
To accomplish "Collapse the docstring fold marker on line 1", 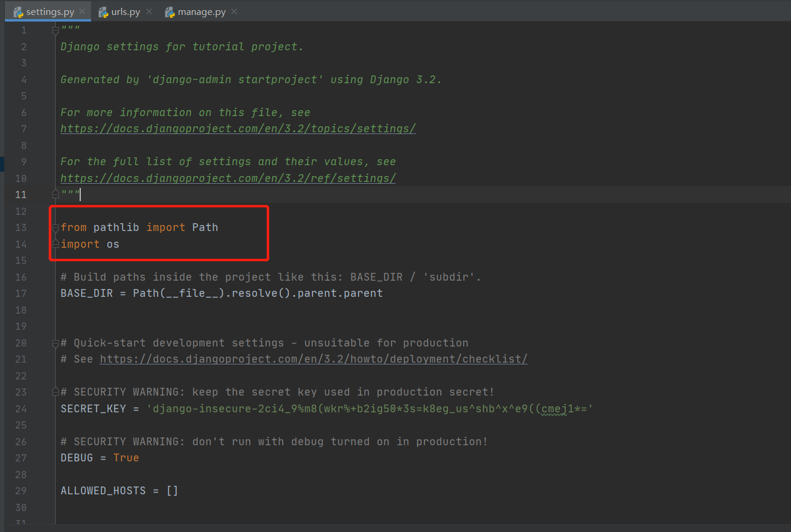I will 55,30.
